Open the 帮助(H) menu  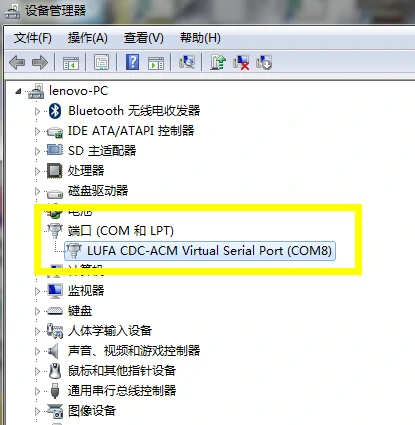pyautogui.click(x=200, y=38)
